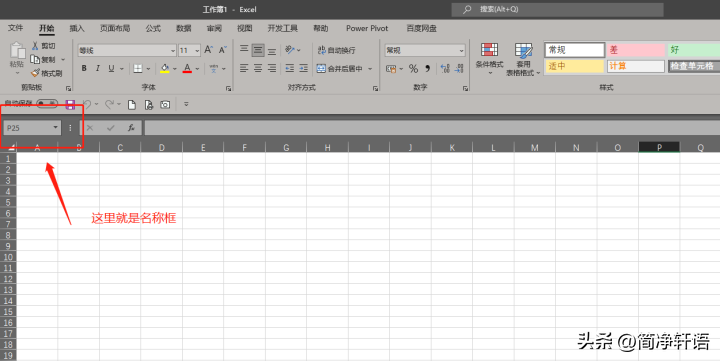720x361 pixels.
Task: Increase indent in alignment group
Action: coord(304,68)
